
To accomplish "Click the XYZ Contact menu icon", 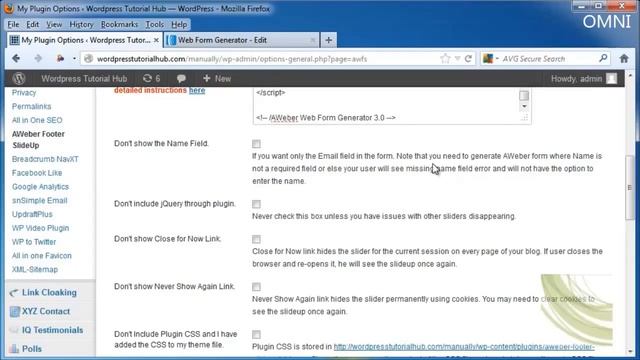I will pos(14,311).
